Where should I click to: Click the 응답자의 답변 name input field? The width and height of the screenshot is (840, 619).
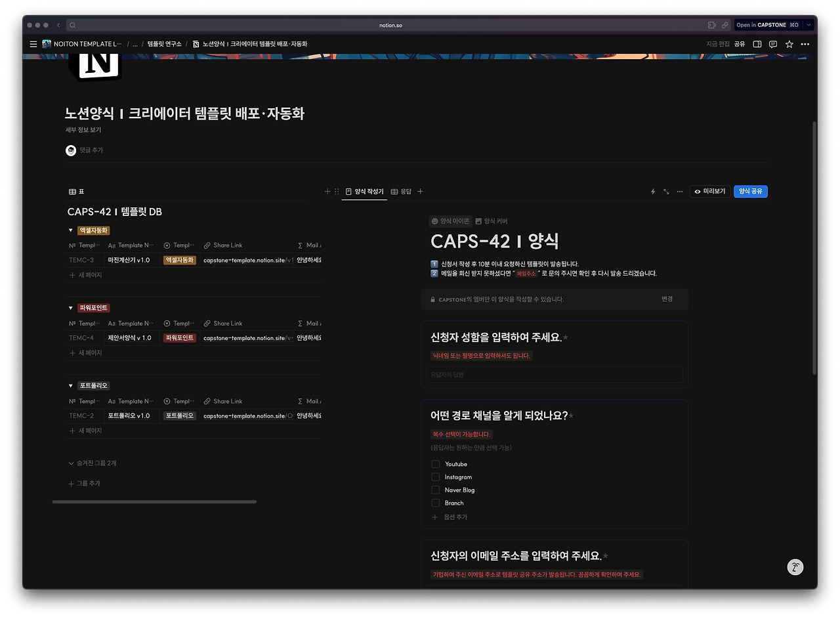(x=555, y=374)
